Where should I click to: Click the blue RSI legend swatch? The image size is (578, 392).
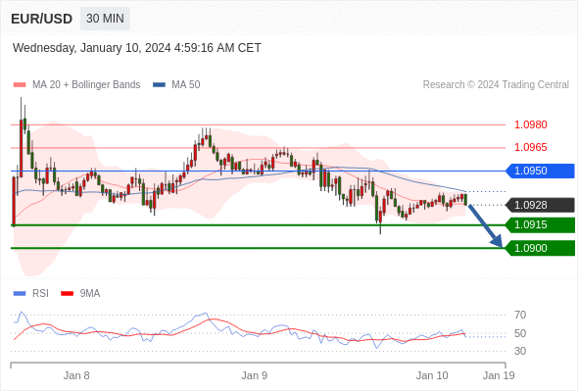(20, 294)
